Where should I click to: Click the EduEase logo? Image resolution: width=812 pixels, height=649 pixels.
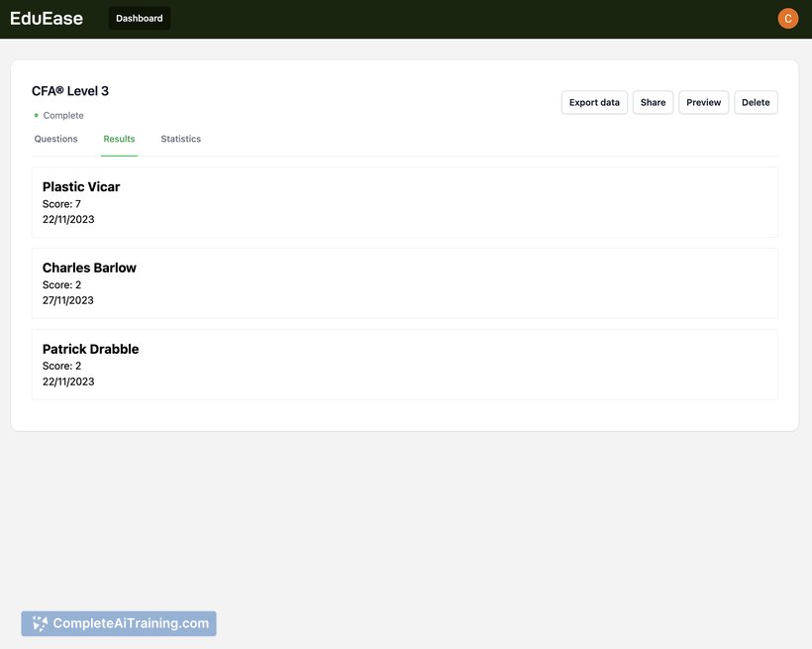pos(47,19)
